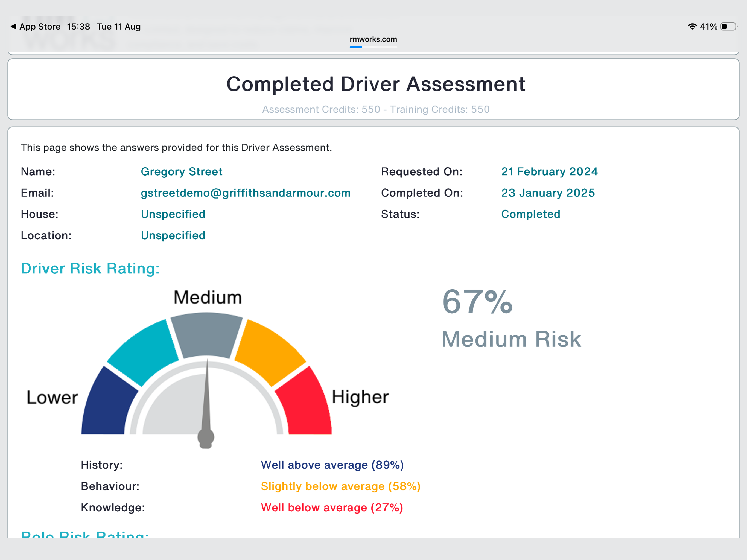This screenshot has width=747, height=560.
Task: Click Well below average (27%)
Action: coord(332,508)
